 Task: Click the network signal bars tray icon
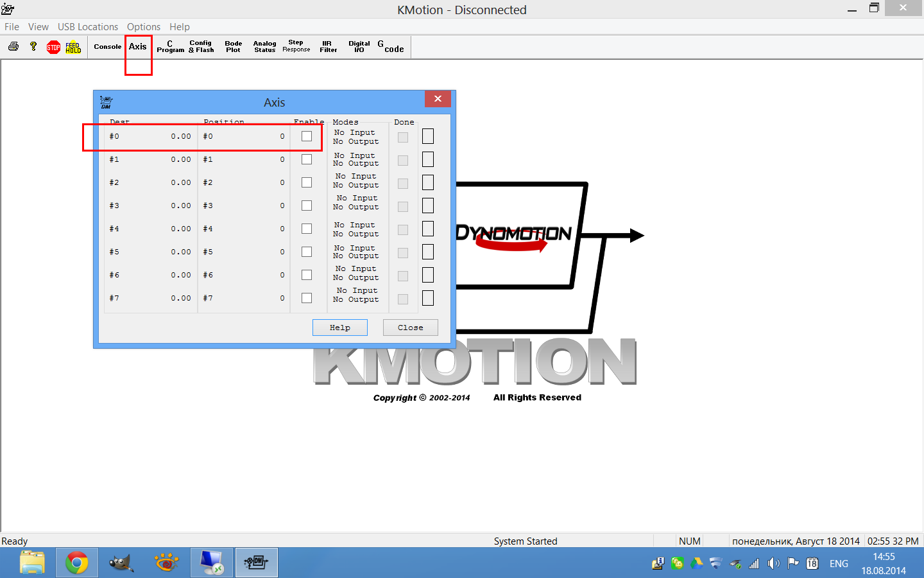754,563
